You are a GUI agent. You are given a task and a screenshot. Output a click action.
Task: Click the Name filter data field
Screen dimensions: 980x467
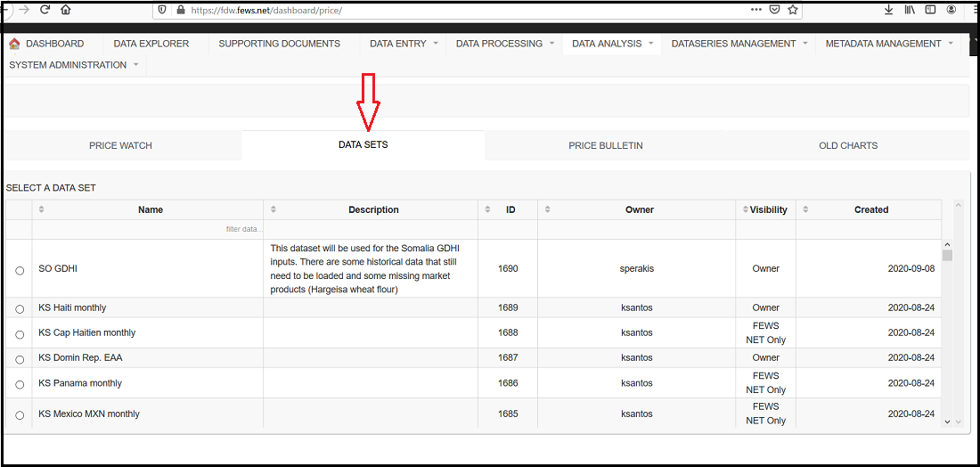[148, 229]
